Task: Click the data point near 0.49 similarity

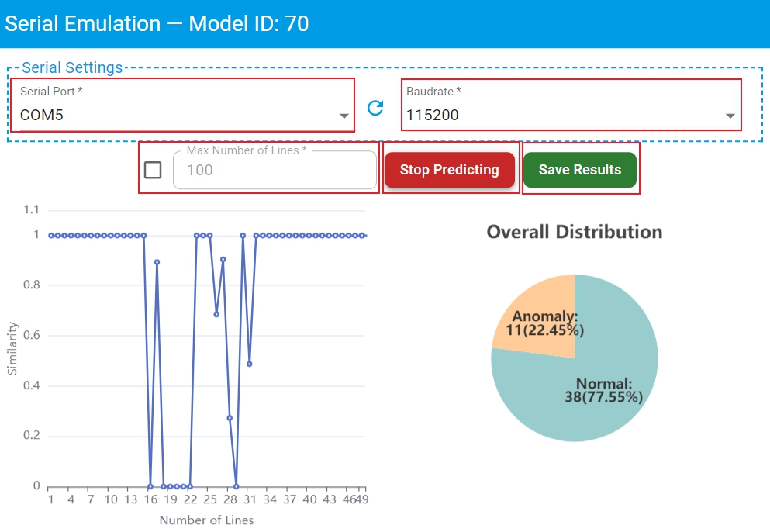Action: 249,364
